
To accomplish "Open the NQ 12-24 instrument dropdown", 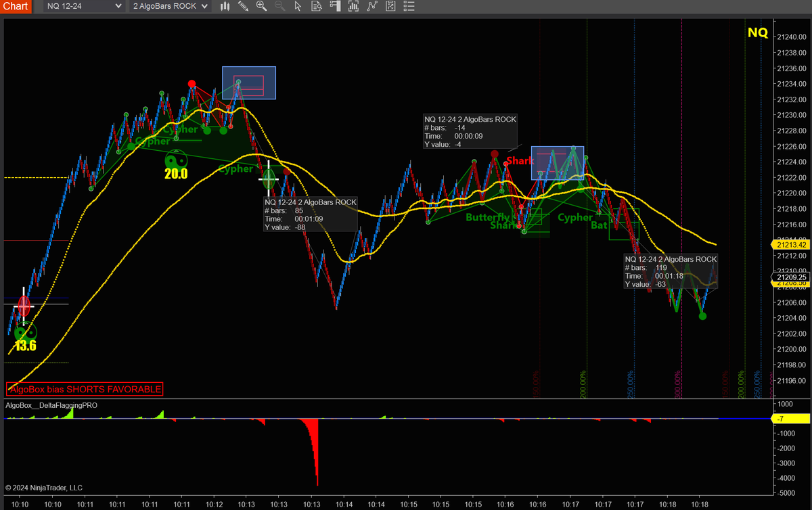I will click(84, 6).
